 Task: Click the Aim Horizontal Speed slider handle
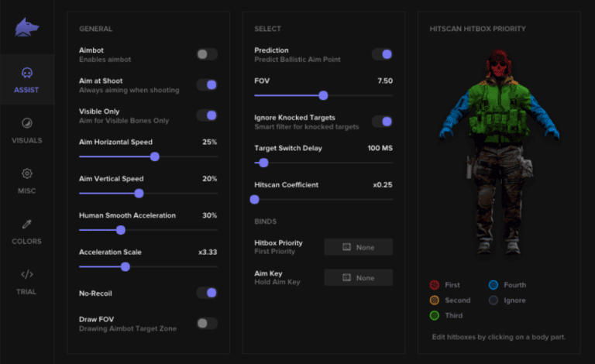point(155,156)
